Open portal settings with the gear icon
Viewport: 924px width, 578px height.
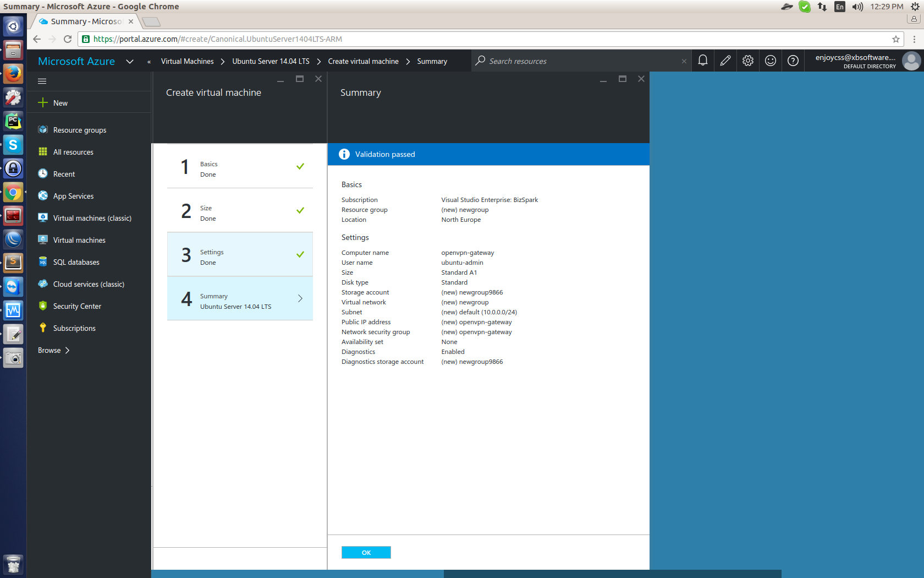(747, 61)
